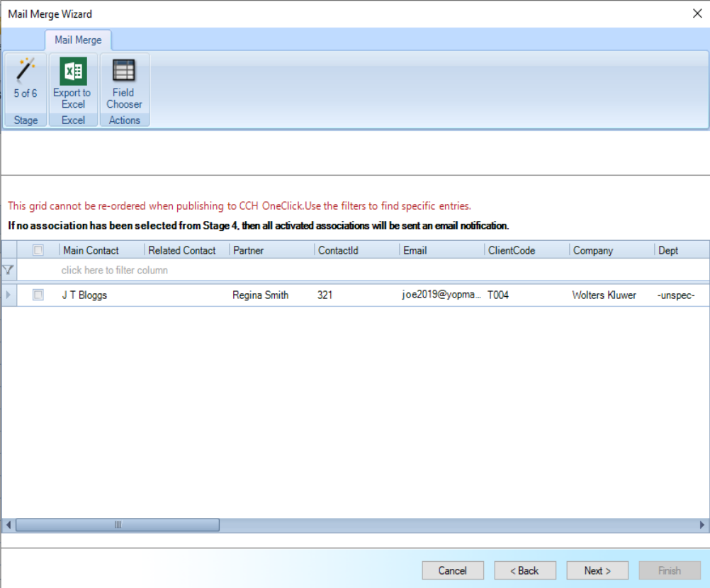710x588 pixels.
Task: Click the ContactId column header
Action: coord(357,250)
